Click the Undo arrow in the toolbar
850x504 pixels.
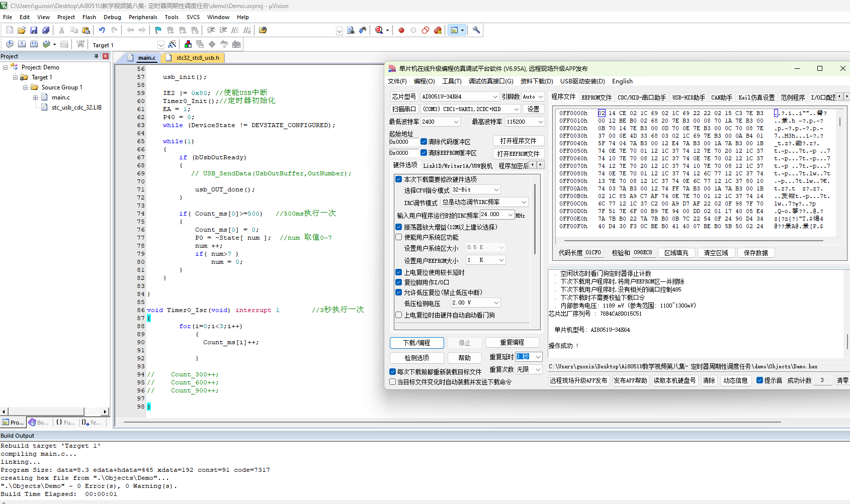102,30
